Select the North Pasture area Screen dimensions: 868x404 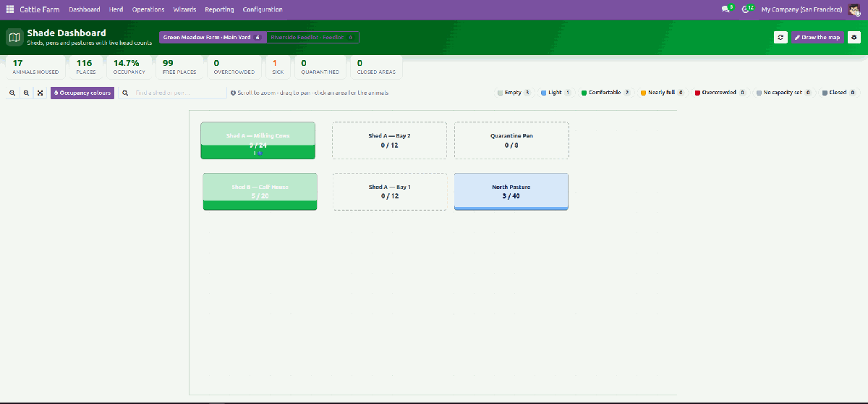coord(511,192)
